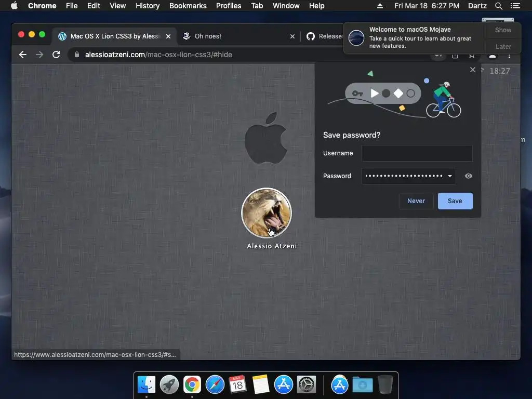Screen dimensions: 532x399
Task: Click the lock icon in address bar
Action: coord(77,55)
